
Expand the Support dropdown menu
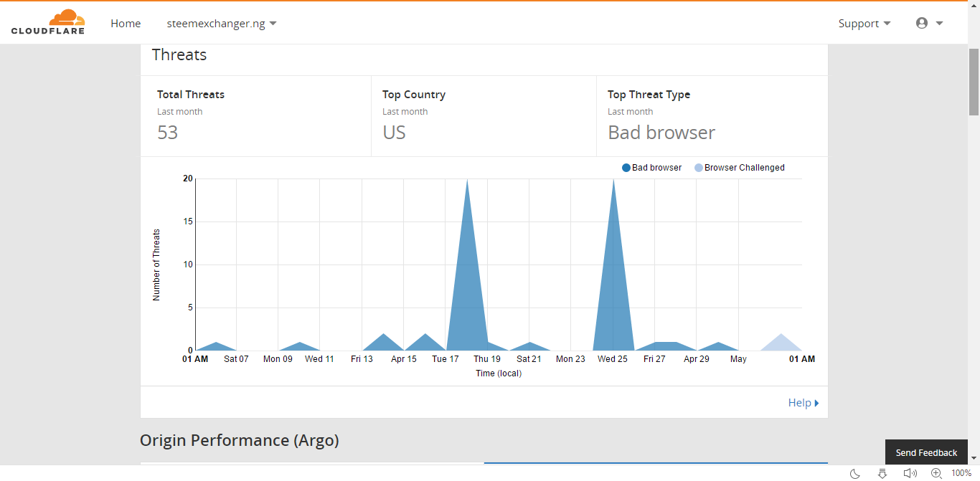pos(864,24)
